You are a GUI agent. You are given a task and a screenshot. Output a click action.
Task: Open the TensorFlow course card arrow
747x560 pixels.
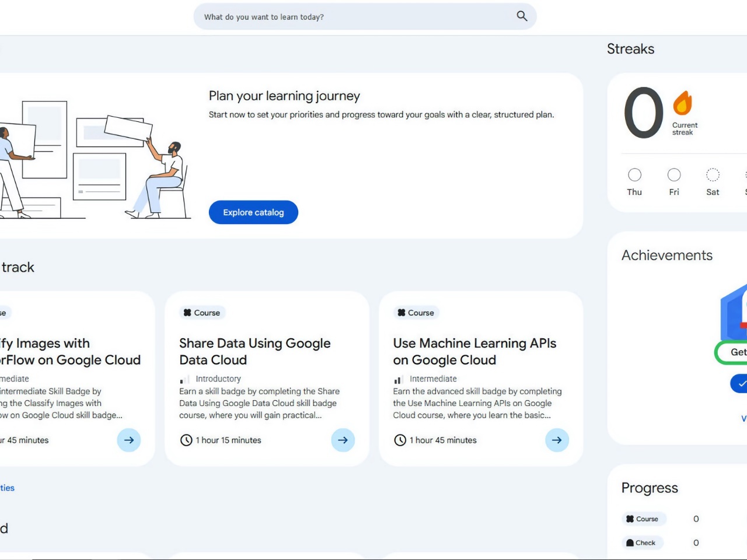tap(129, 440)
